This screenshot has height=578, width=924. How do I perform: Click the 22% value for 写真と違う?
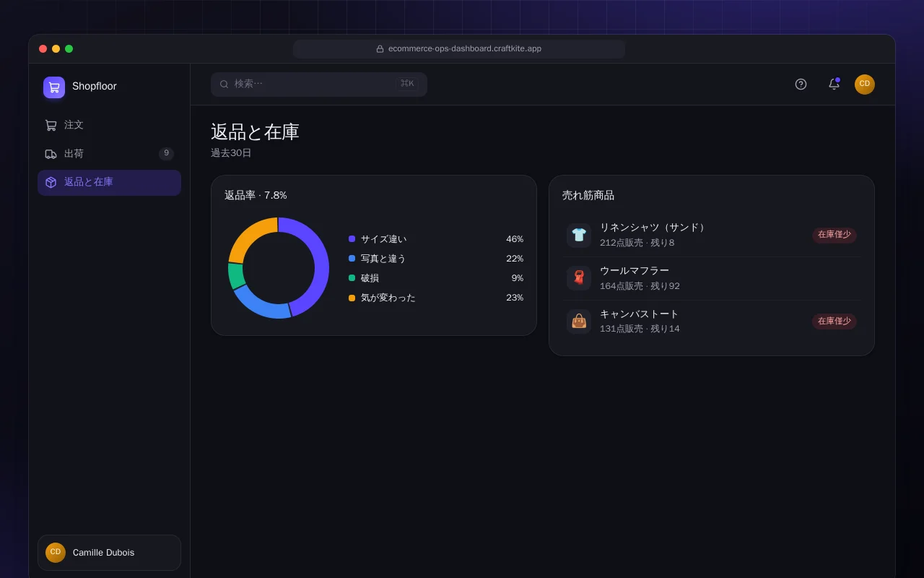point(515,259)
